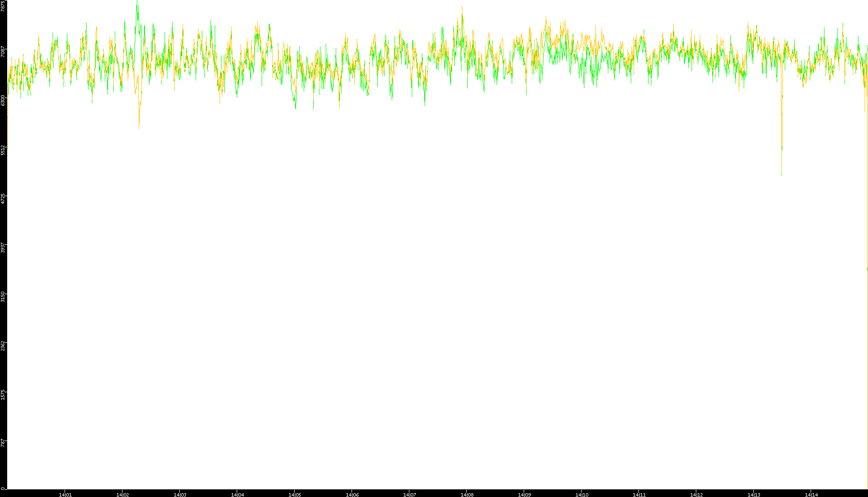Click the orange peak just before 14:08
The width and height of the screenshot is (868, 497).
coord(462,7)
